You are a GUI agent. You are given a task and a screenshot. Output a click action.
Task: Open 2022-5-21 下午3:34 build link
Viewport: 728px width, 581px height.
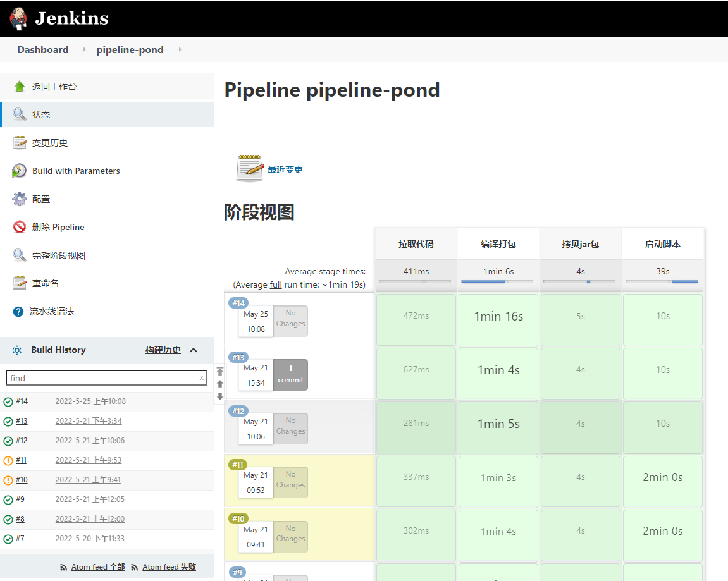pyautogui.click(x=89, y=421)
